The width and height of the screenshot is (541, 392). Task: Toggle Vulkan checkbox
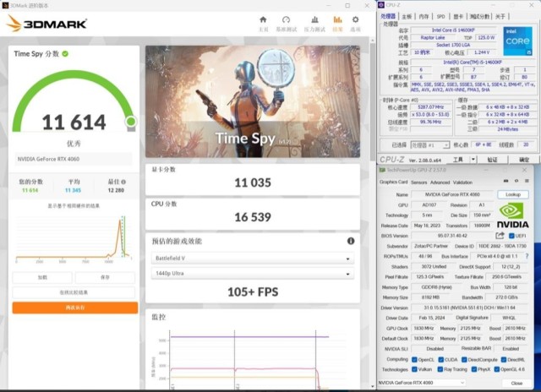pos(414,369)
